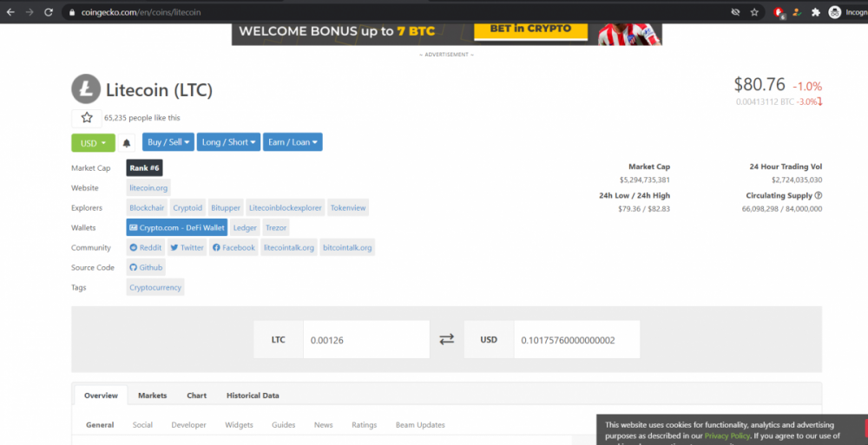Open the USD currency dropdown
The height and width of the screenshot is (445, 868).
(92, 142)
